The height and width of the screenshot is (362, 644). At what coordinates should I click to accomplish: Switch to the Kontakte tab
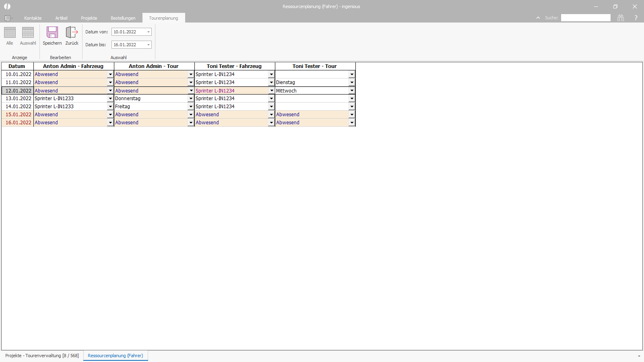[x=33, y=18]
